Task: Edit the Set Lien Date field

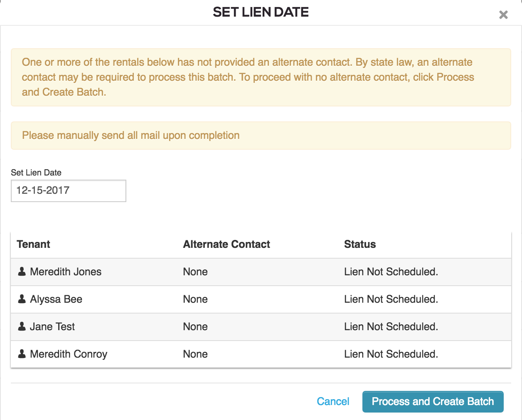Action: pyautogui.click(x=69, y=191)
